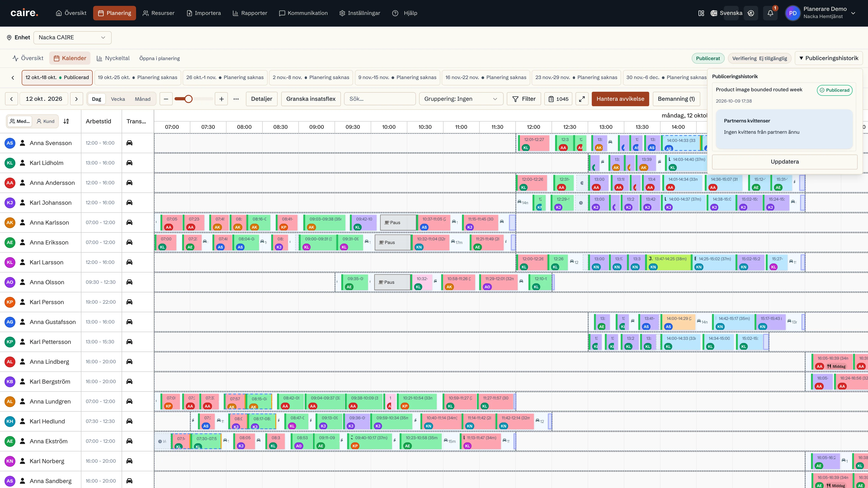Switch to Månad view
The height and width of the screenshot is (488, 868).
143,99
